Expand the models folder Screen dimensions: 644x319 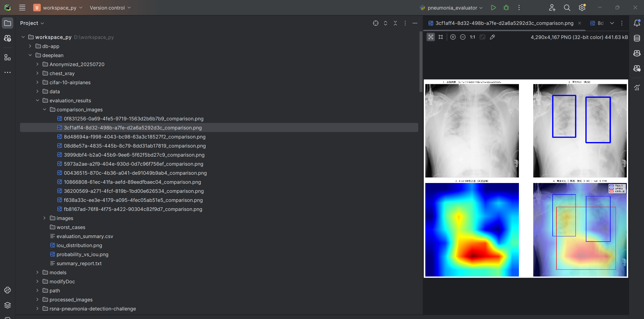click(37, 272)
